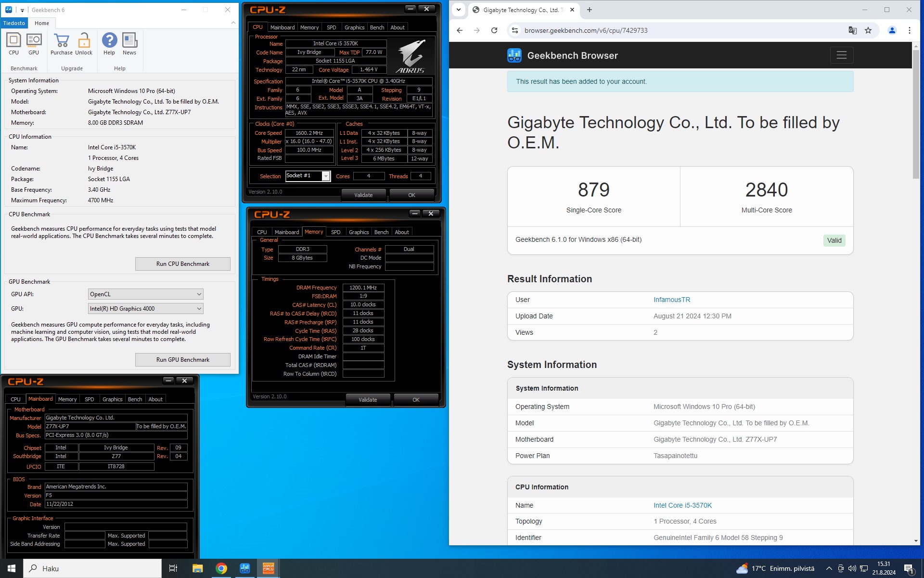Click the GPU benchmark icon in Geekbench ribbon
The image size is (924, 578).
tap(34, 44)
